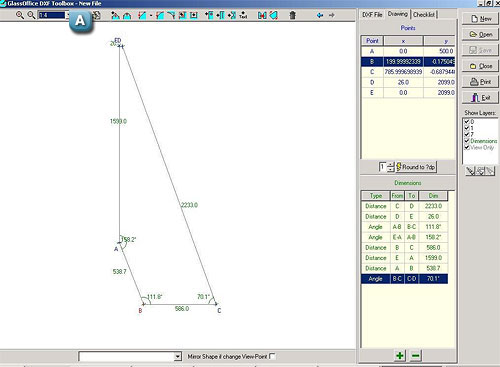This screenshot has width=500, height=367.
Task: Select the Distance B to C 586.0 row
Action: coord(404,248)
